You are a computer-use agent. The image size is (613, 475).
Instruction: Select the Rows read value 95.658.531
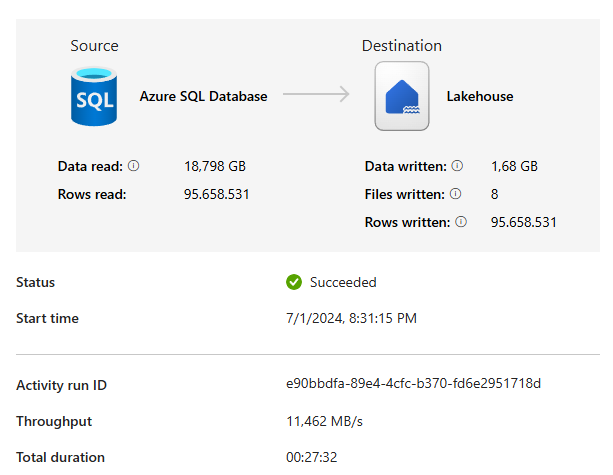click(217, 194)
